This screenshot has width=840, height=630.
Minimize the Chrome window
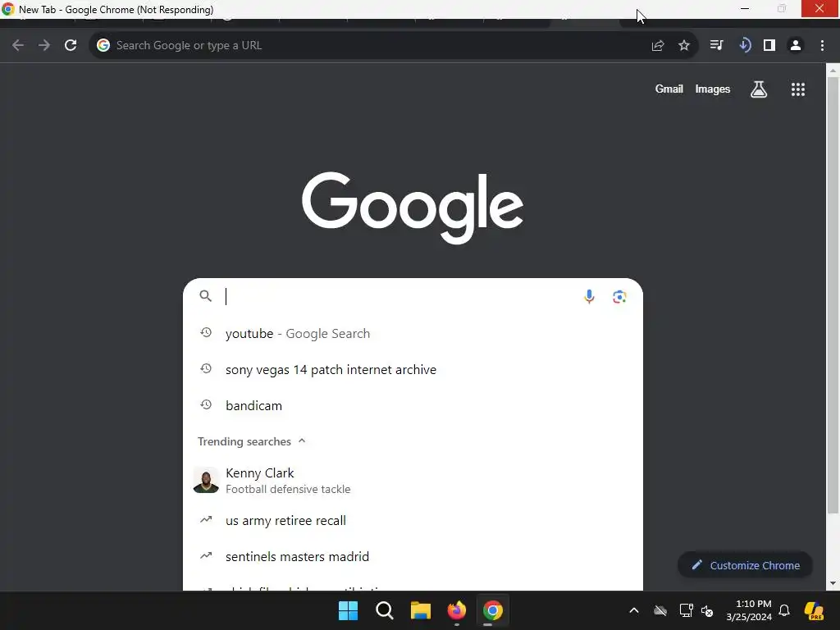[x=745, y=8]
